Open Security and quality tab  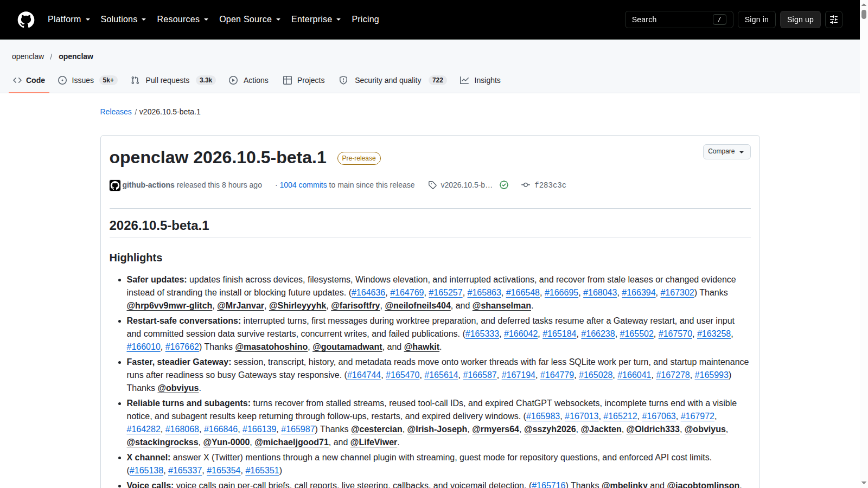(393, 80)
